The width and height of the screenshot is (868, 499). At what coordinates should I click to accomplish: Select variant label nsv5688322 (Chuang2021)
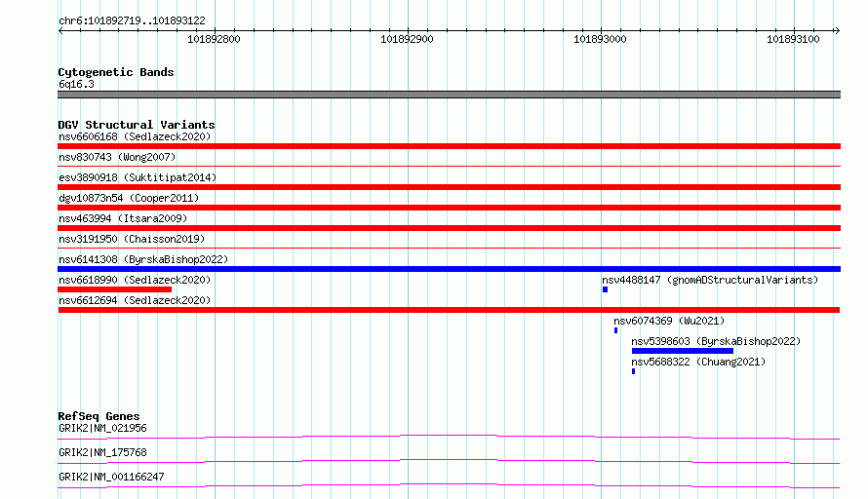pos(698,362)
